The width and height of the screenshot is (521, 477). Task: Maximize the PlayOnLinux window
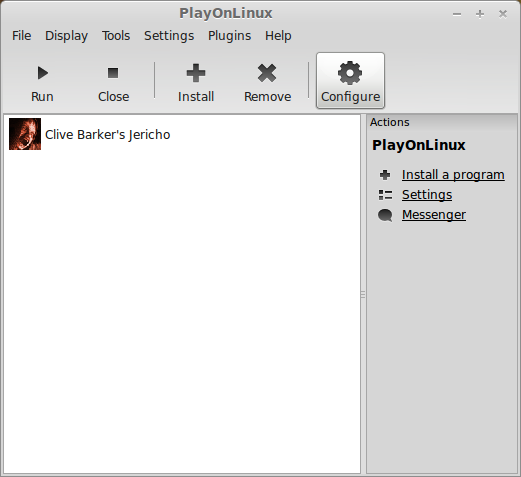point(480,14)
